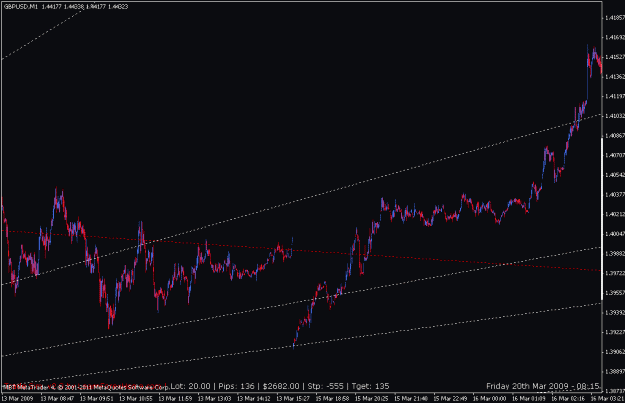Click the GBPUSD,M1 chart title
Image resolution: width=625 pixels, height=403 pixels.
point(20,6)
